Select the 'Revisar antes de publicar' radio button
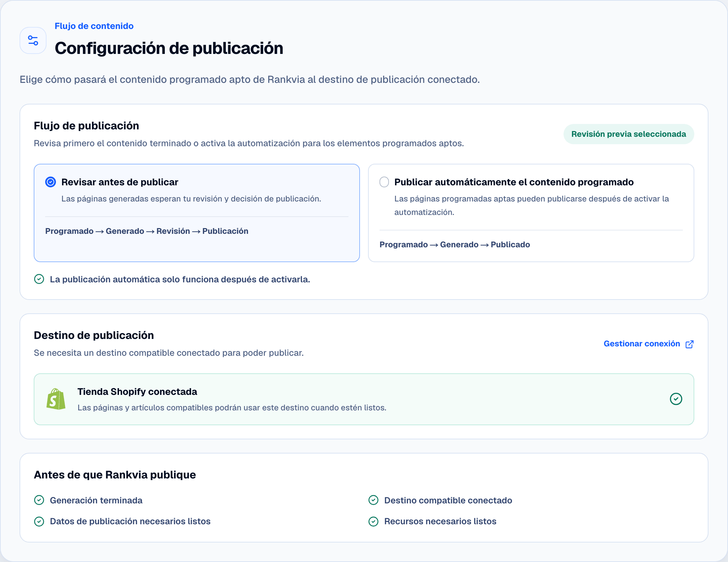The image size is (728, 562). coord(51,182)
